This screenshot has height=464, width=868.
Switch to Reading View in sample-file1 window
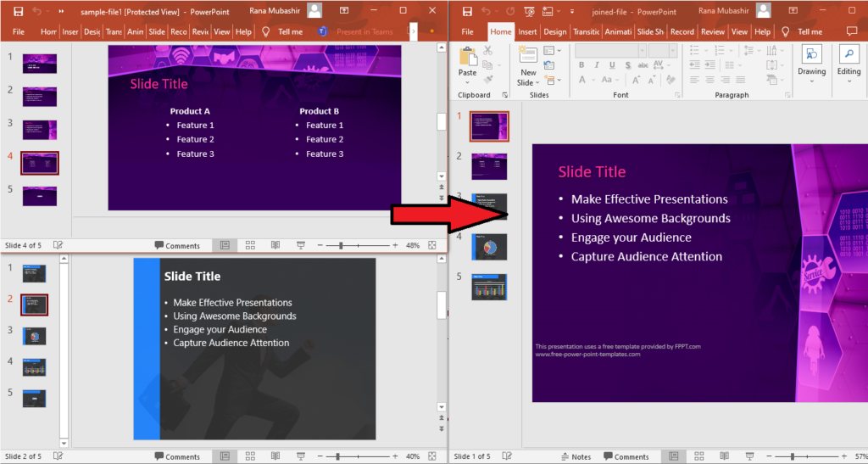[275, 245]
